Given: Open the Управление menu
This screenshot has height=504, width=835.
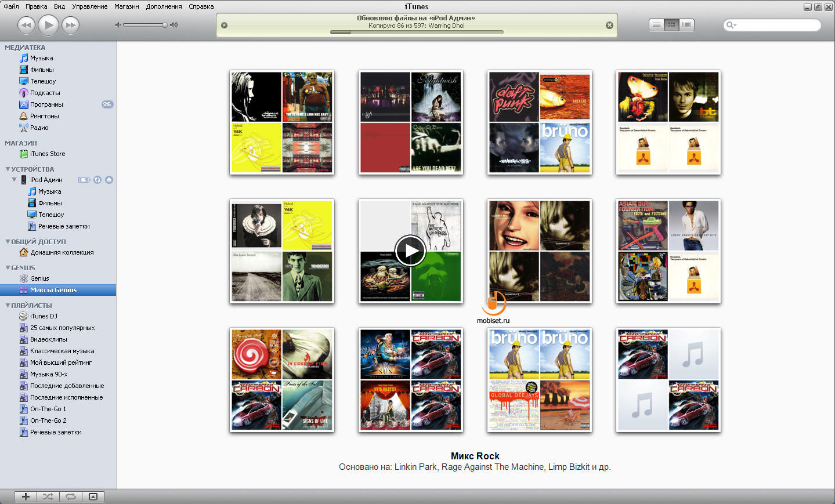Looking at the screenshot, I should [89, 6].
